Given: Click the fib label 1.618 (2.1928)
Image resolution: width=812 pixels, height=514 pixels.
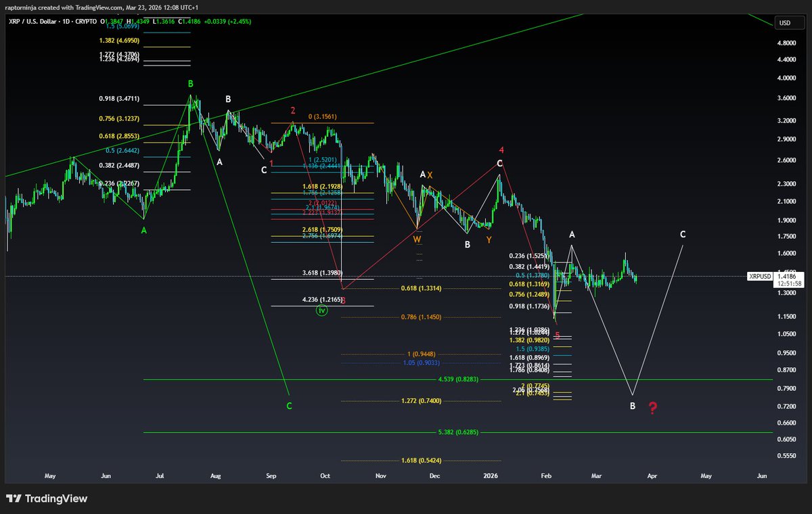Looking at the screenshot, I should point(323,186).
